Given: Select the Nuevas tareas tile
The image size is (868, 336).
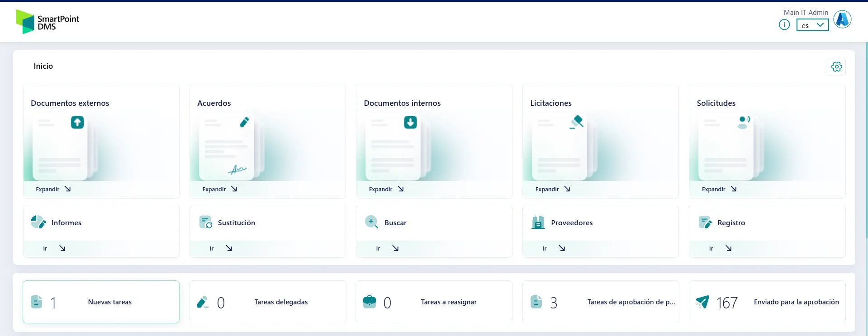Looking at the screenshot, I should pyautogui.click(x=101, y=302).
